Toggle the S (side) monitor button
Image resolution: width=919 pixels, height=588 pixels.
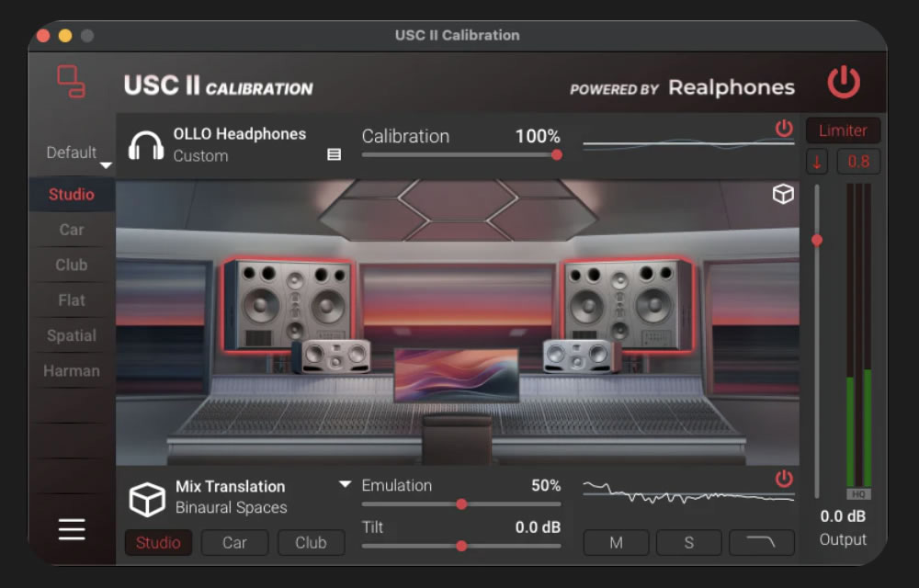point(688,543)
